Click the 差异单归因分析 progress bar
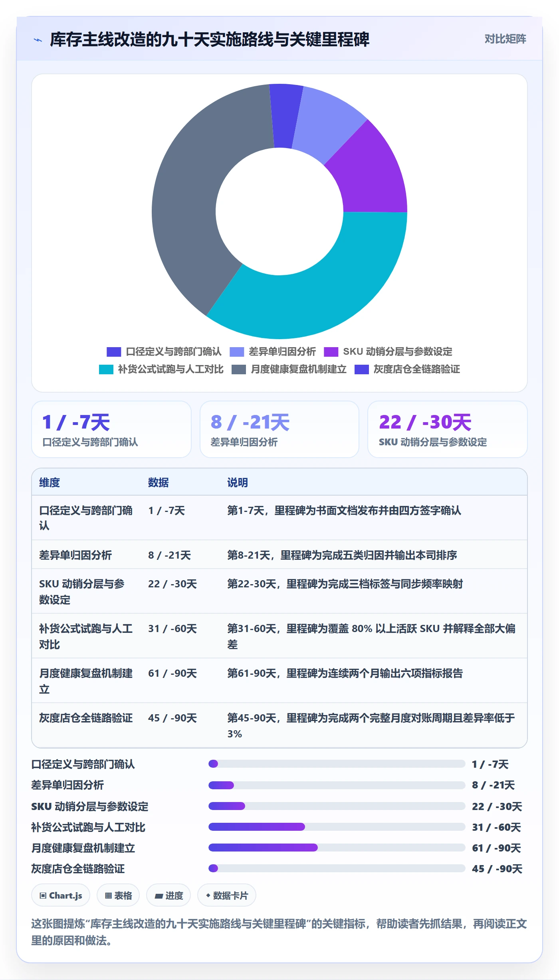This screenshot has width=559, height=980. tap(337, 785)
